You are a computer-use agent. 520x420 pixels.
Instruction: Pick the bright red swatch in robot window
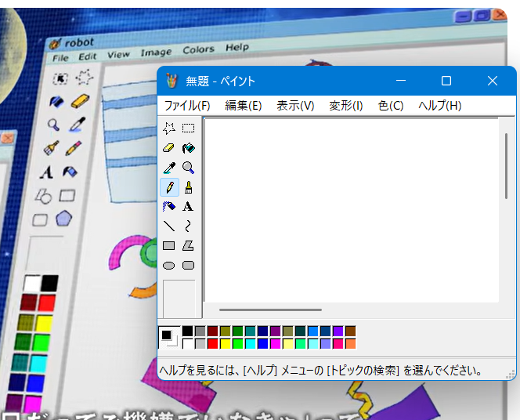pyautogui.click(x=47, y=303)
